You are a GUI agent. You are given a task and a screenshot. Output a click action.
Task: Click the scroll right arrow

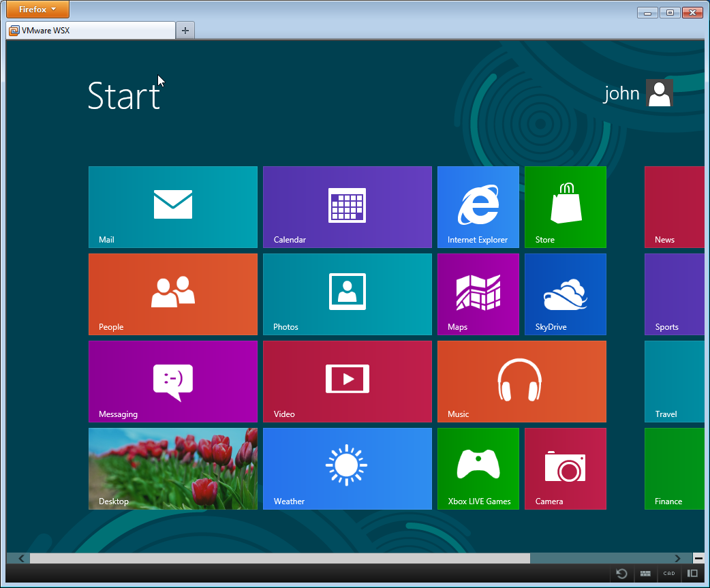point(677,559)
